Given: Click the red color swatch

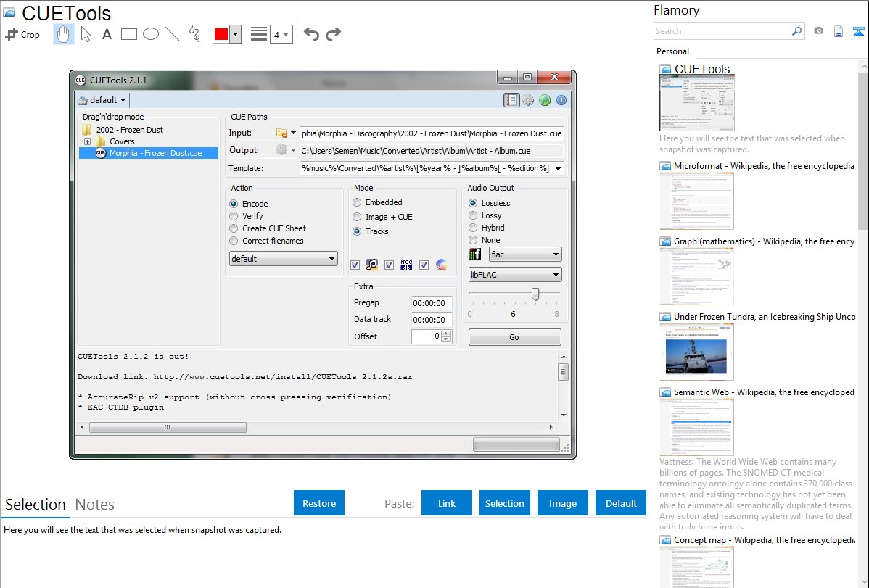Looking at the screenshot, I should (221, 34).
